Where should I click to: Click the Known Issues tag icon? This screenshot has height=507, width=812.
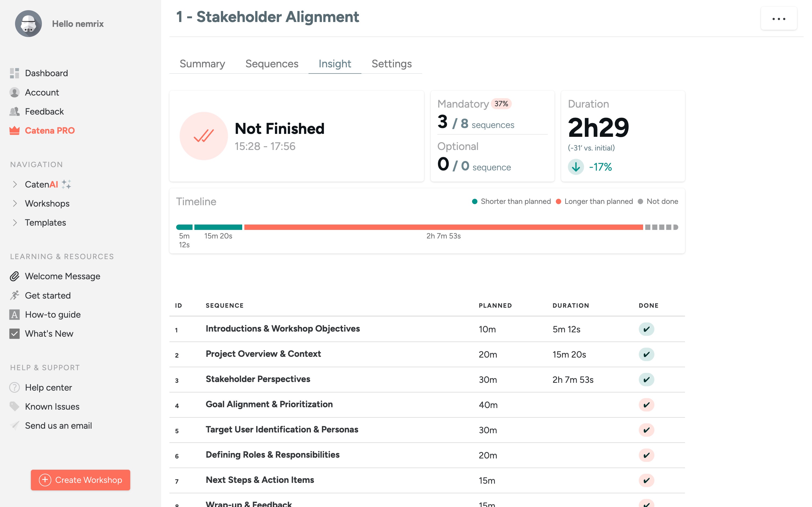(x=15, y=406)
